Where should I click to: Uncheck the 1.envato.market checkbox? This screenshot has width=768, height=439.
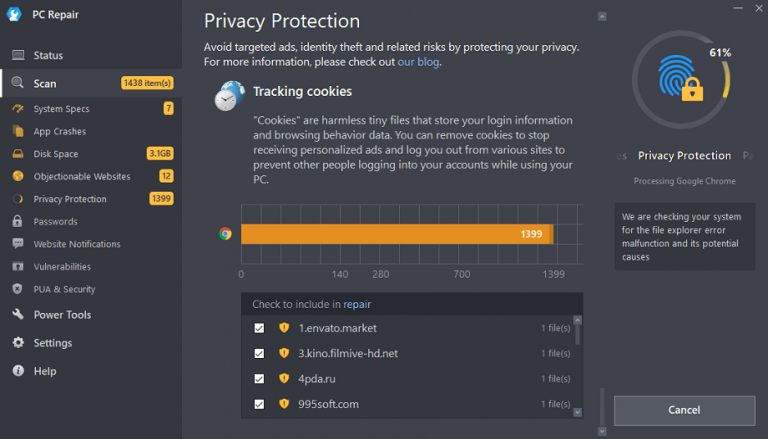click(x=259, y=328)
